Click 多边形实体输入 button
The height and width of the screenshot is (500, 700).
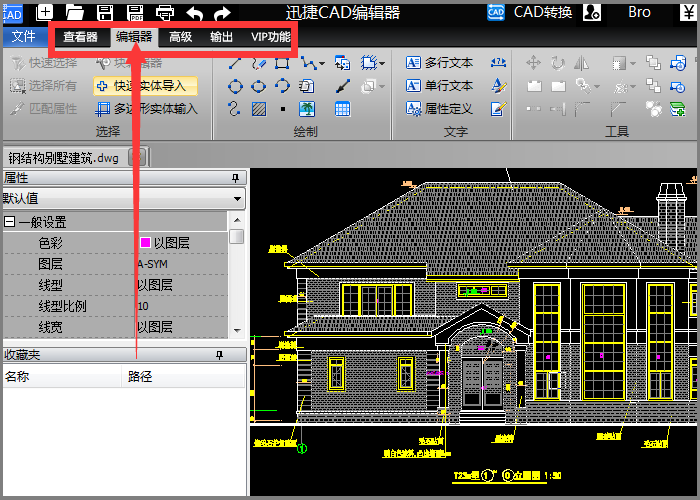pyautogui.click(x=146, y=108)
